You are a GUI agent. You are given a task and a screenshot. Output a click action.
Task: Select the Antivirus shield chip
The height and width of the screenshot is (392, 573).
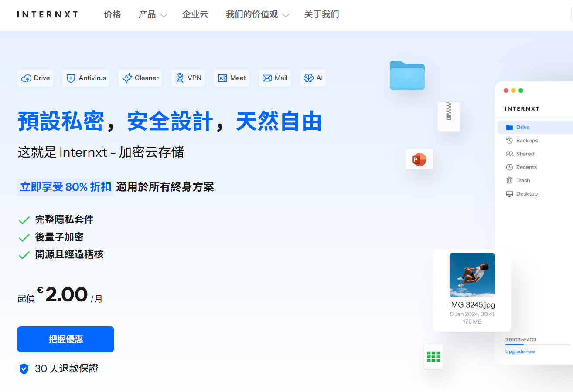point(85,78)
